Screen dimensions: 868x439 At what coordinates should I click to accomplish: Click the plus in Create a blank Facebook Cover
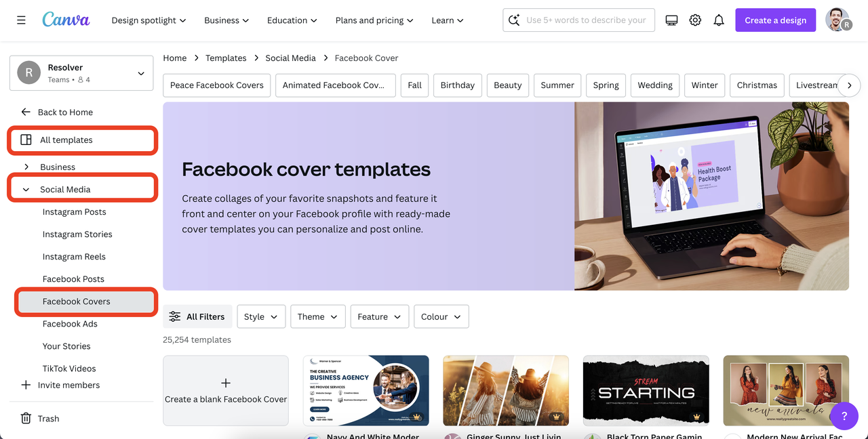[226, 383]
